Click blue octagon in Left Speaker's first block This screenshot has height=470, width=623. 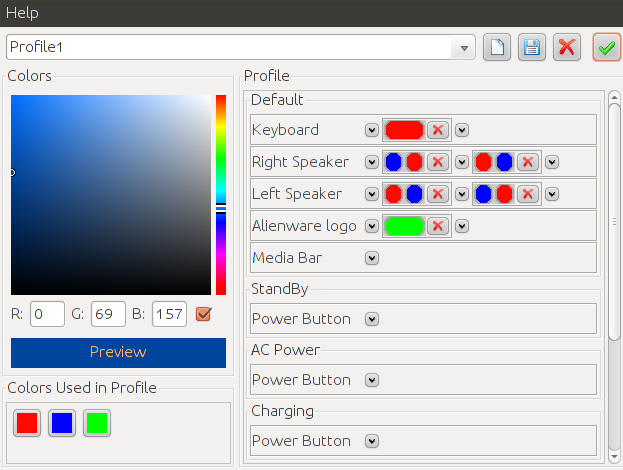click(x=414, y=194)
